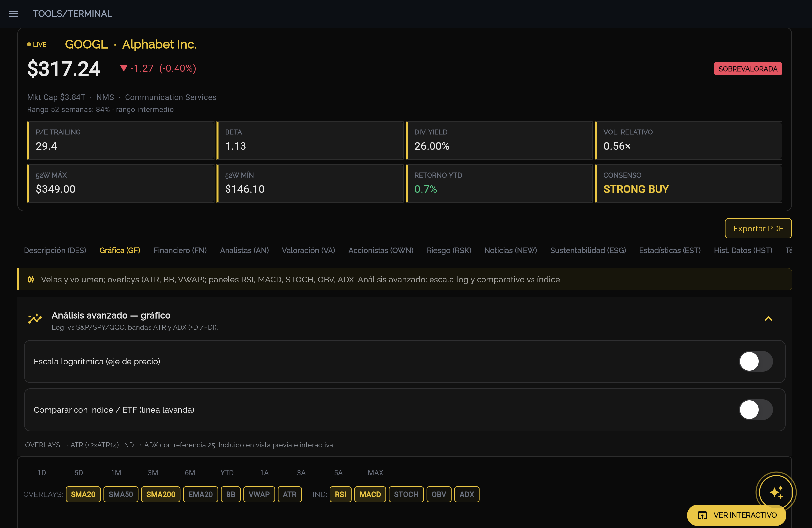Click the Exportar PDF button
The height and width of the screenshot is (528, 812).
(x=758, y=228)
